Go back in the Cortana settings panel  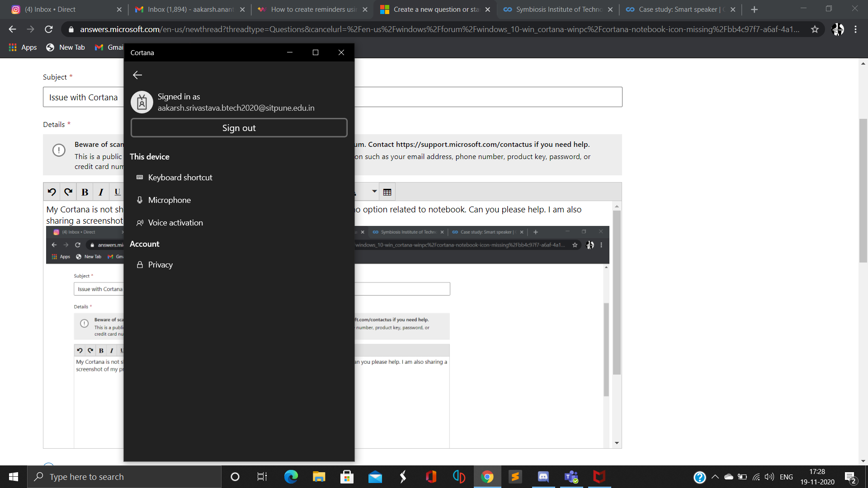[137, 75]
